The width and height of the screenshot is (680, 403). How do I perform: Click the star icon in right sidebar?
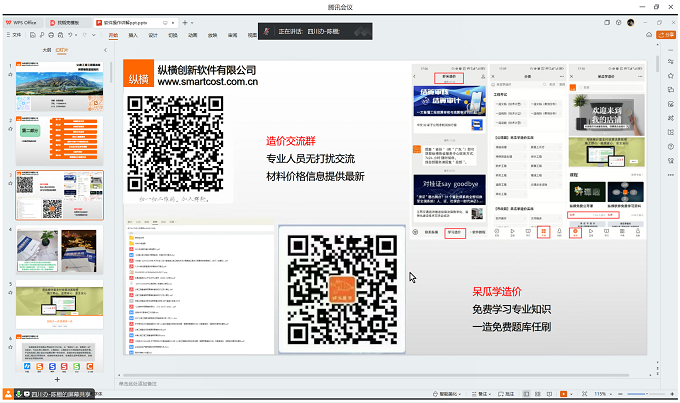pyautogui.click(x=671, y=75)
